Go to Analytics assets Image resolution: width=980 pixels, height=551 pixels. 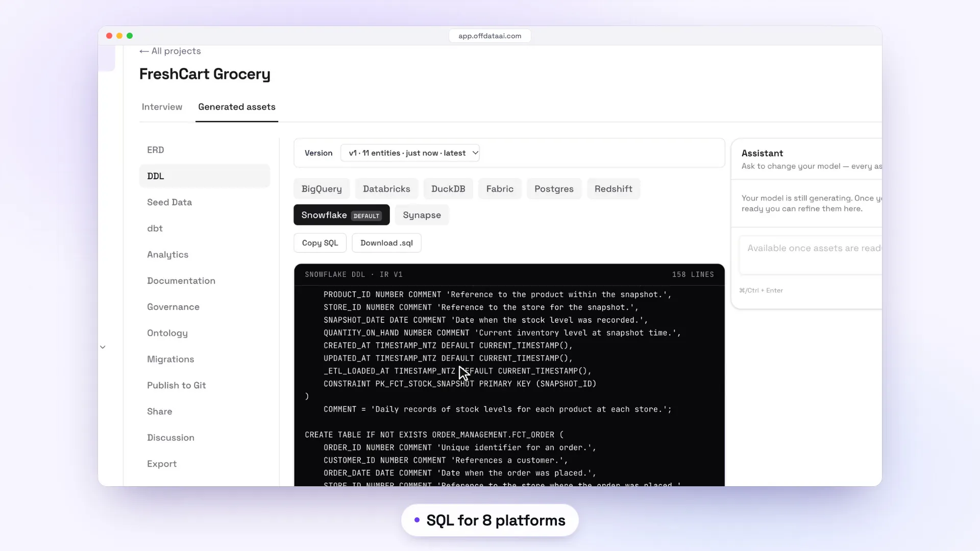point(204,255)
